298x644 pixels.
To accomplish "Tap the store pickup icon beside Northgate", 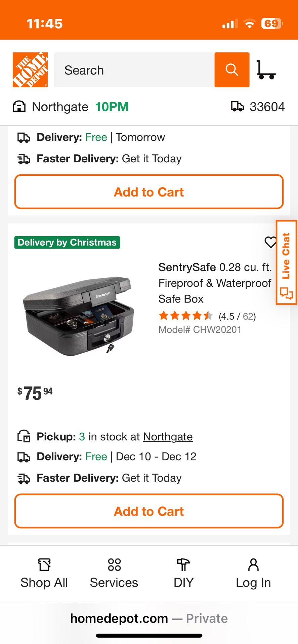I will [19, 106].
